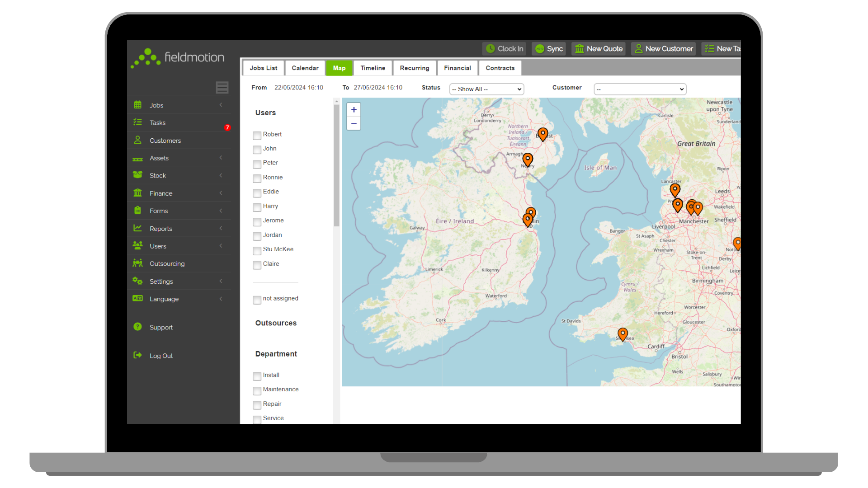Open the Reports section icon
868x488 pixels.
click(137, 228)
